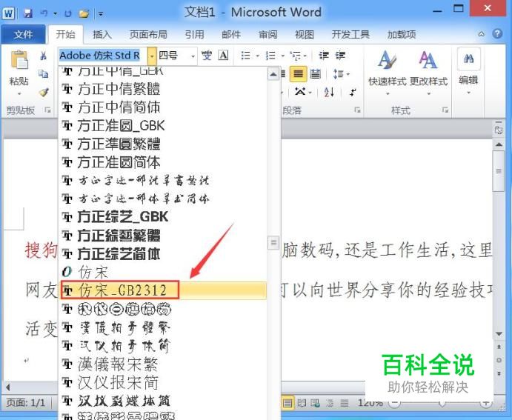Select font 方正准圆简体 in list
This screenshot has height=420, width=512.
(162, 162)
